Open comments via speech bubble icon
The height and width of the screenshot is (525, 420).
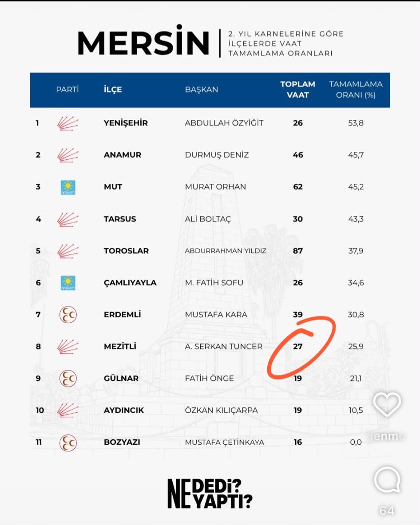[387, 480]
